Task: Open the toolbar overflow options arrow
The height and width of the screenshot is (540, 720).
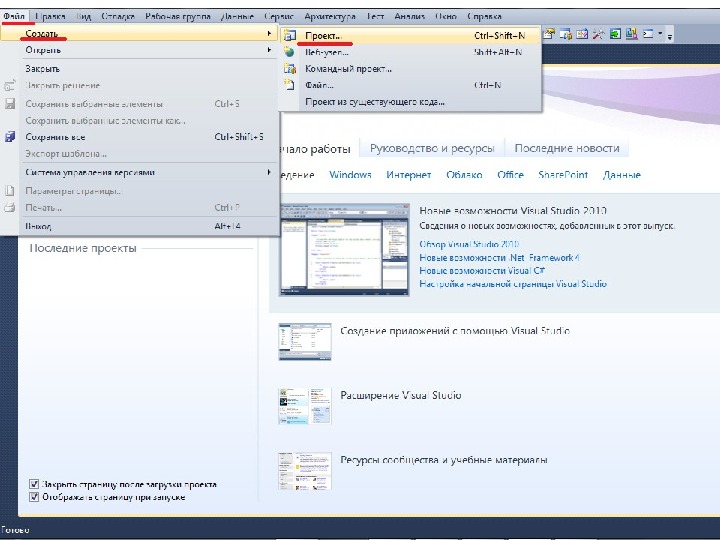Action: point(669,36)
